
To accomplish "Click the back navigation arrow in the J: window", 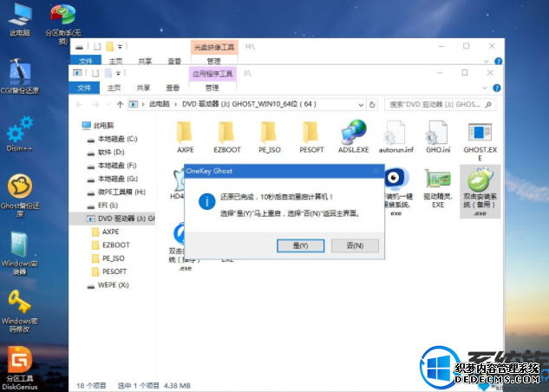I will [80, 104].
